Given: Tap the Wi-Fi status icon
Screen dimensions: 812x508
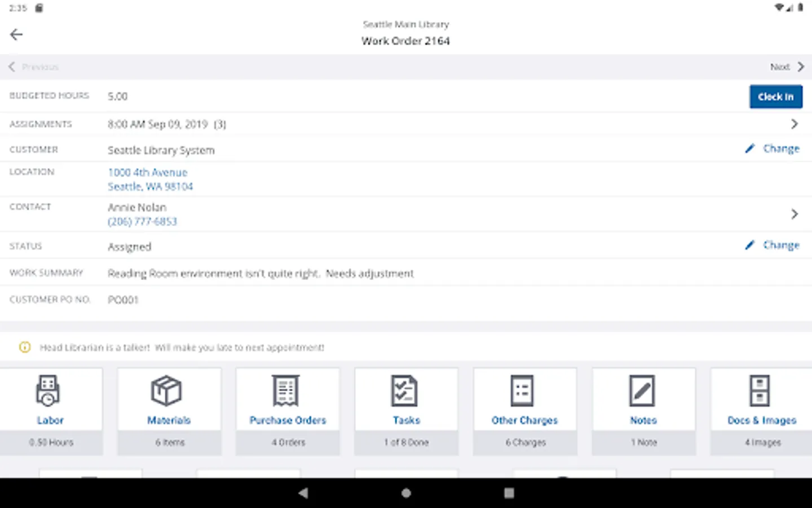Looking at the screenshot, I should coord(780,8).
